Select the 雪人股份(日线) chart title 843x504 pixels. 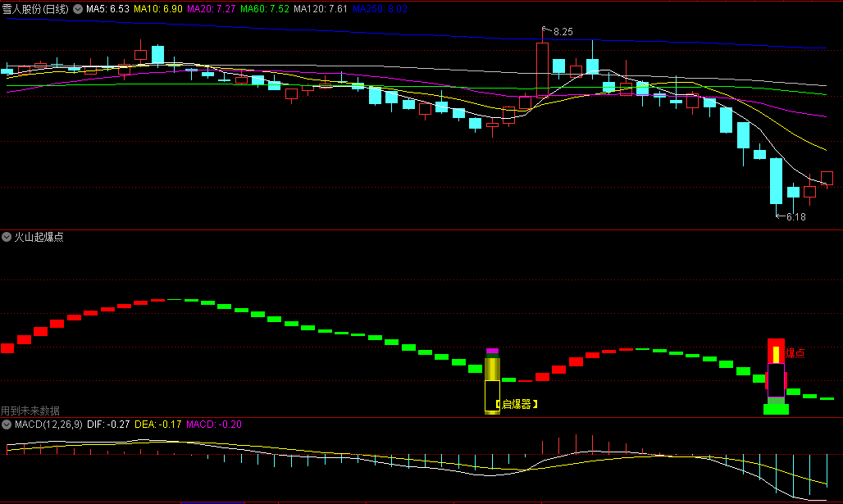click(x=35, y=9)
